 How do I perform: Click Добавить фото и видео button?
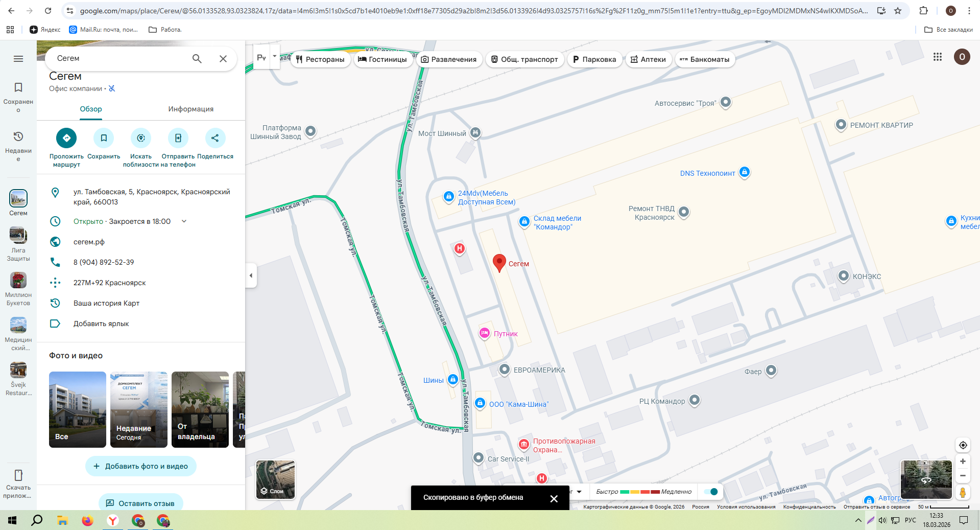pos(141,466)
